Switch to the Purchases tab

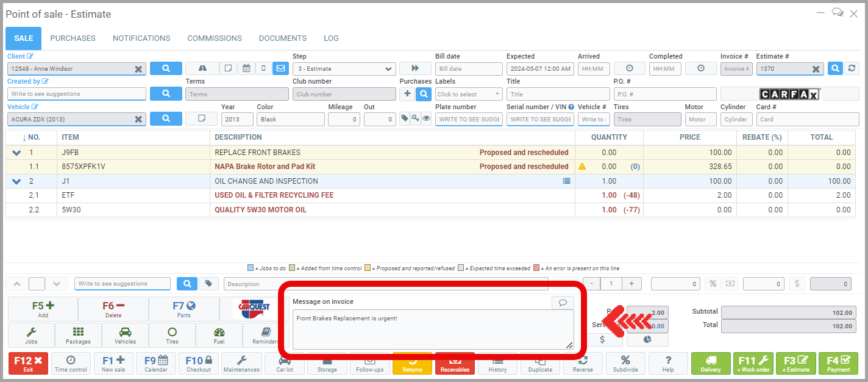73,38
